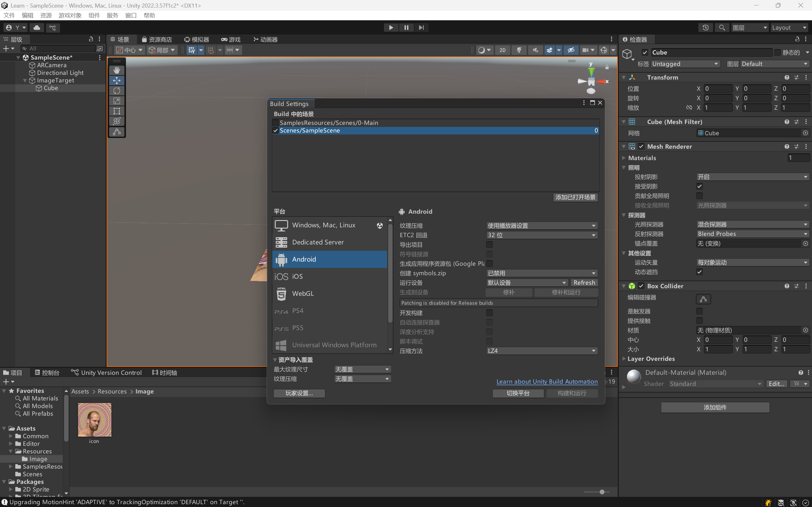Click the Step frame button
Screen dimensions: 812x507
tap(421, 28)
